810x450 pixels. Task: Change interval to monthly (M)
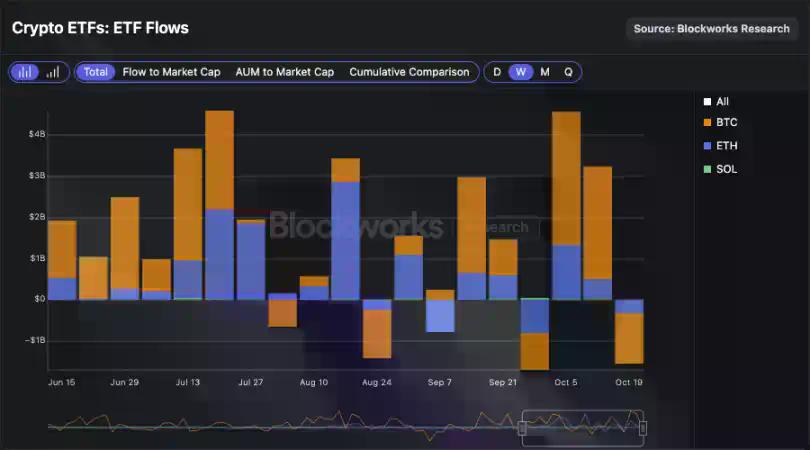coord(545,72)
